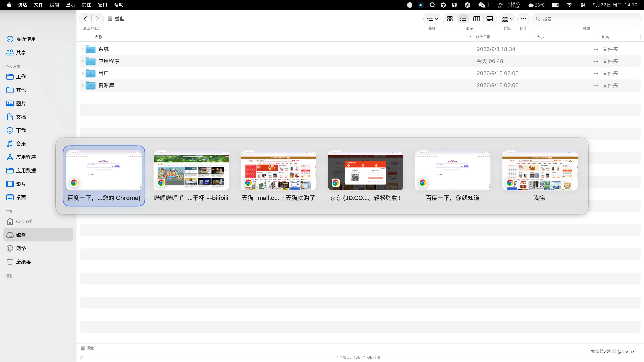
Task: Focus the Finder search field
Action: (x=587, y=19)
